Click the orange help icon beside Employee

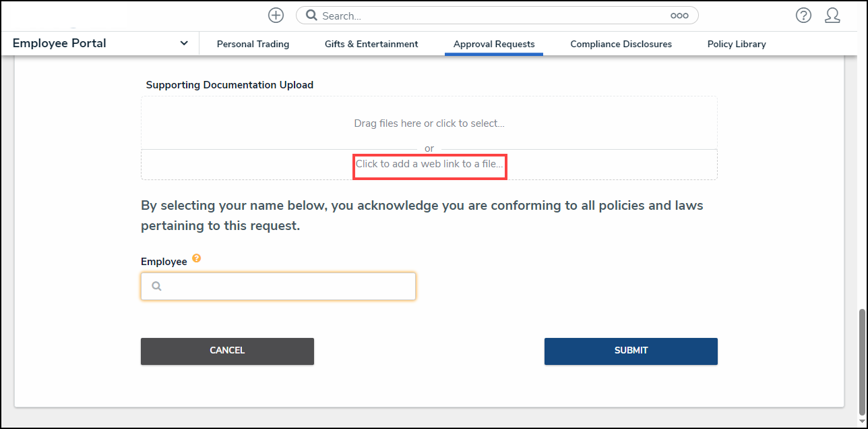point(196,258)
